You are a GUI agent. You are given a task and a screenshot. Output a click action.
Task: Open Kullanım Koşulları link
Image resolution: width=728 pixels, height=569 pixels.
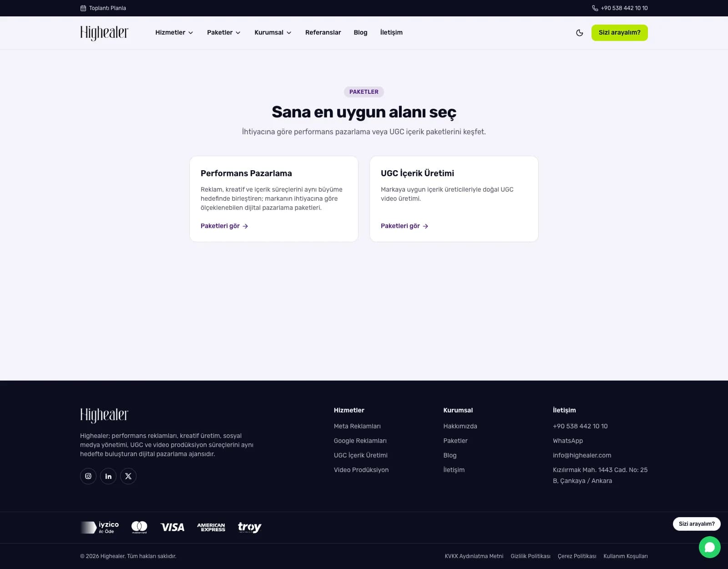pos(626,556)
